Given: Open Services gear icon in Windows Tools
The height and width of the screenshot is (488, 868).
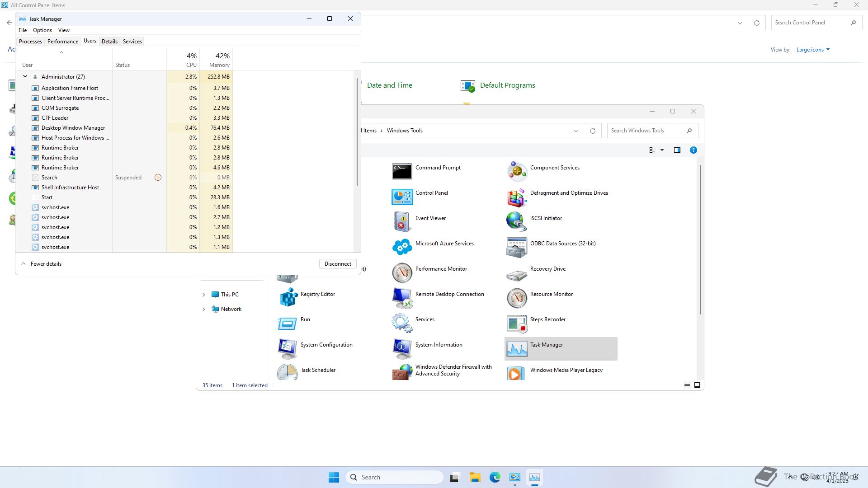Looking at the screenshot, I should [x=401, y=323].
